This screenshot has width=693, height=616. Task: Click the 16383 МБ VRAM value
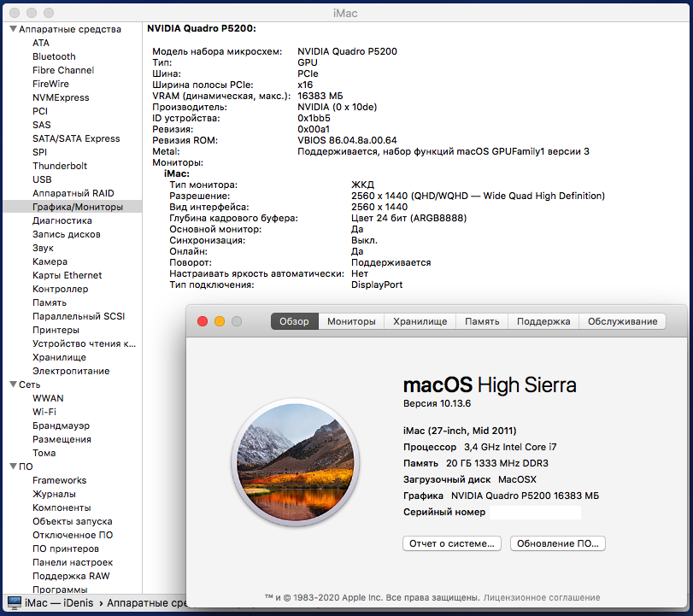[320, 96]
